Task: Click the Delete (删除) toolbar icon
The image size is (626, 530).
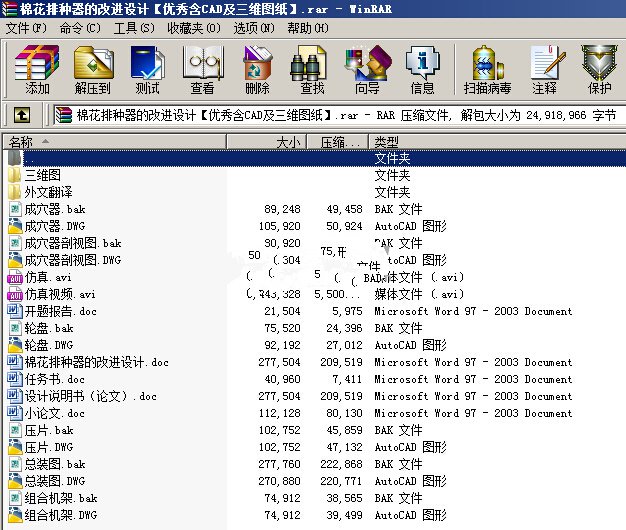Action: [x=257, y=69]
